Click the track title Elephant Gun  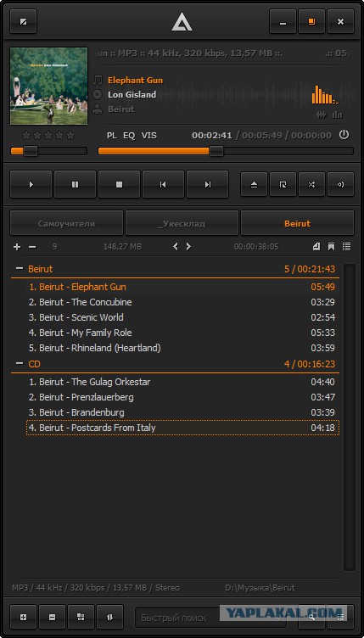pos(136,80)
